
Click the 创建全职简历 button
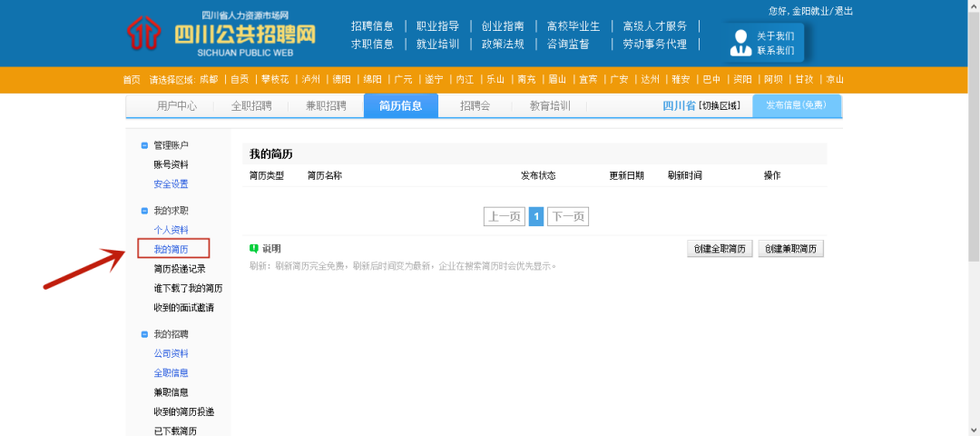720,249
